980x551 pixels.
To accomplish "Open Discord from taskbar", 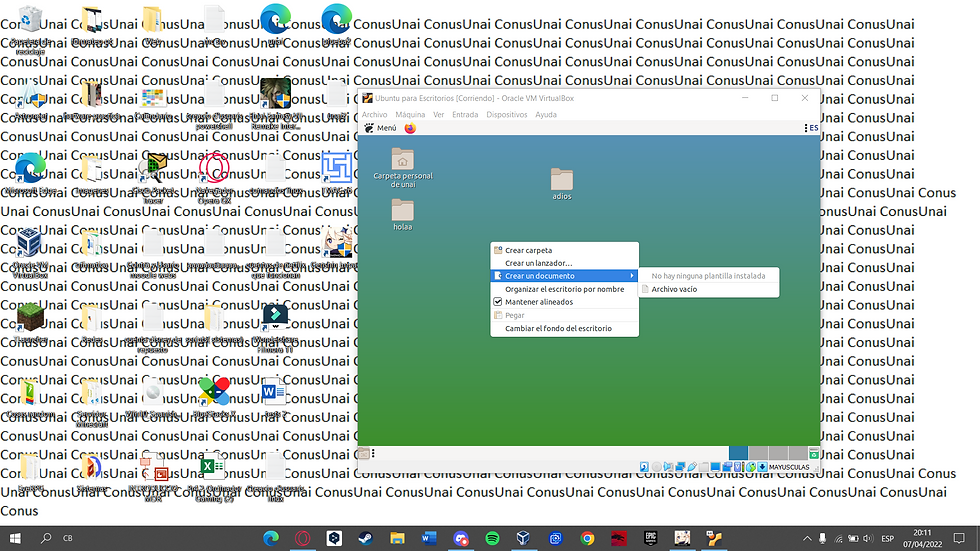I will (x=461, y=538).
